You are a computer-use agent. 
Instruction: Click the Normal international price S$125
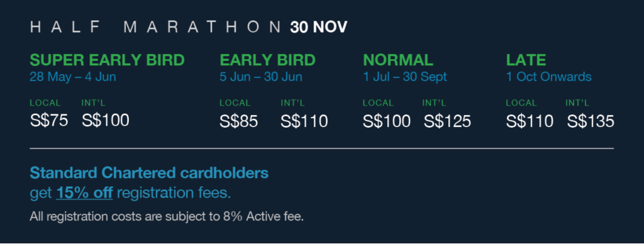(447, 121)
